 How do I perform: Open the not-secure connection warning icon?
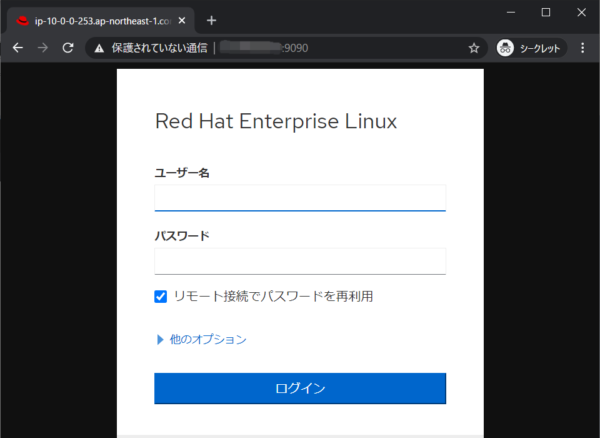(x=99, y=48)
